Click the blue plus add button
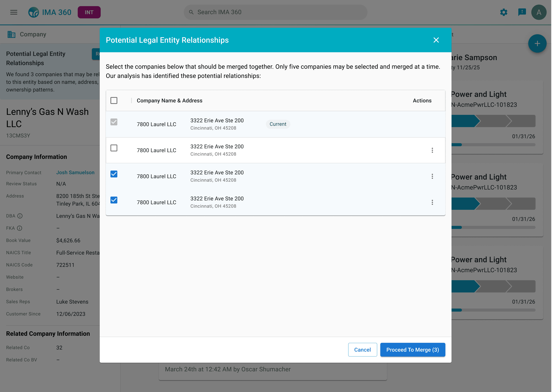This screenshot has width=552, height=392. 537,44
